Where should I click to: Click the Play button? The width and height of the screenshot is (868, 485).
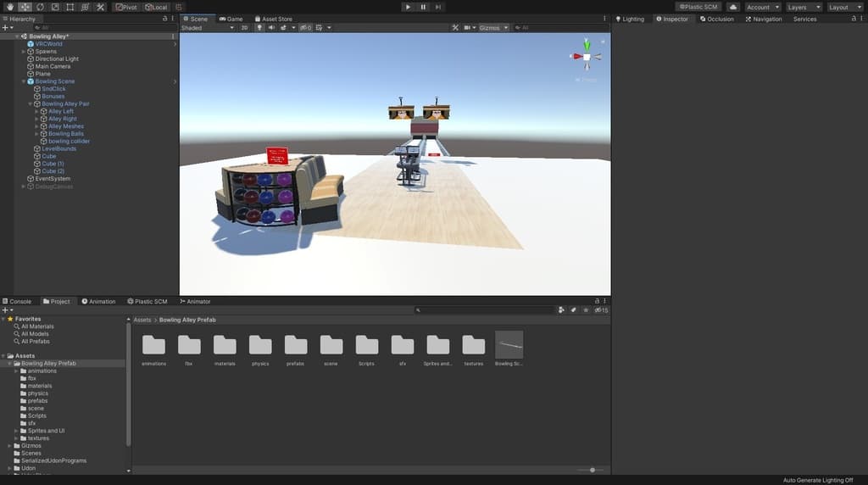(x=408, y=7)
